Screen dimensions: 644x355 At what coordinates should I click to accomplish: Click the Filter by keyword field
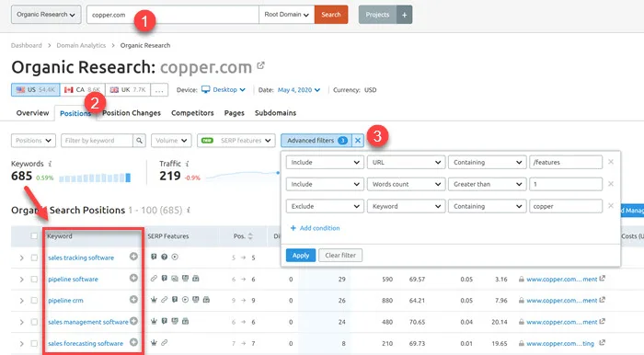(97, 141)
